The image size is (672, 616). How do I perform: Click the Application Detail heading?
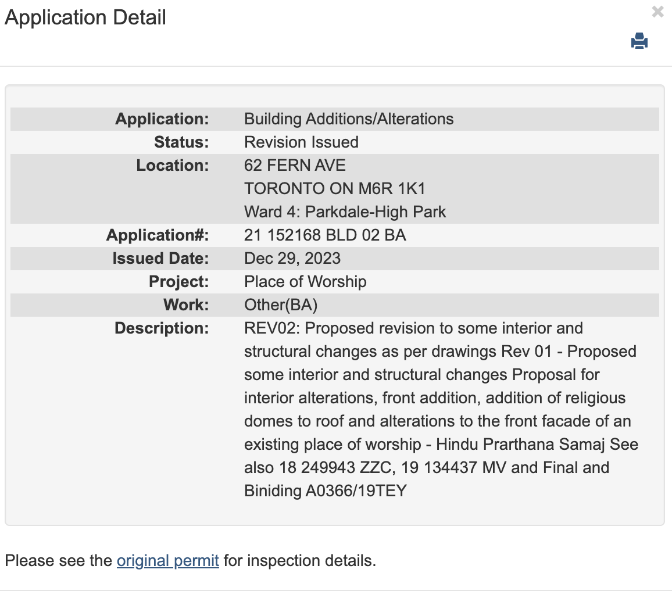click(x=85, y=17)
